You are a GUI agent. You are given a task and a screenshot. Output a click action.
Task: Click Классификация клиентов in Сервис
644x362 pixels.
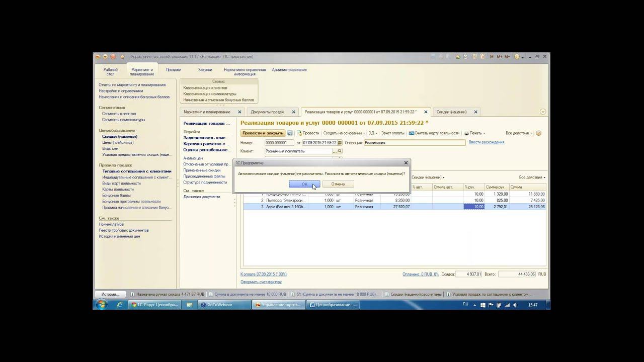pyautogui.click(x=205, y=88)
